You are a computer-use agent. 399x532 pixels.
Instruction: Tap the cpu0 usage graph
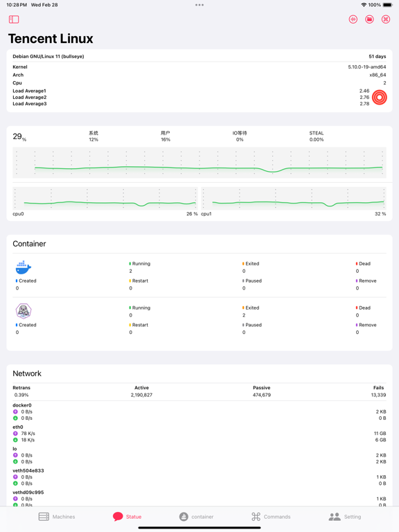(105, 198)
